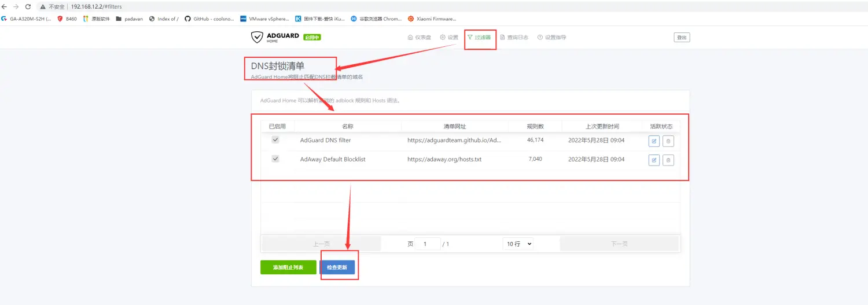
Task: Click the address bar URL 192.168.12.2/#filters
Action: click(96, 6)
